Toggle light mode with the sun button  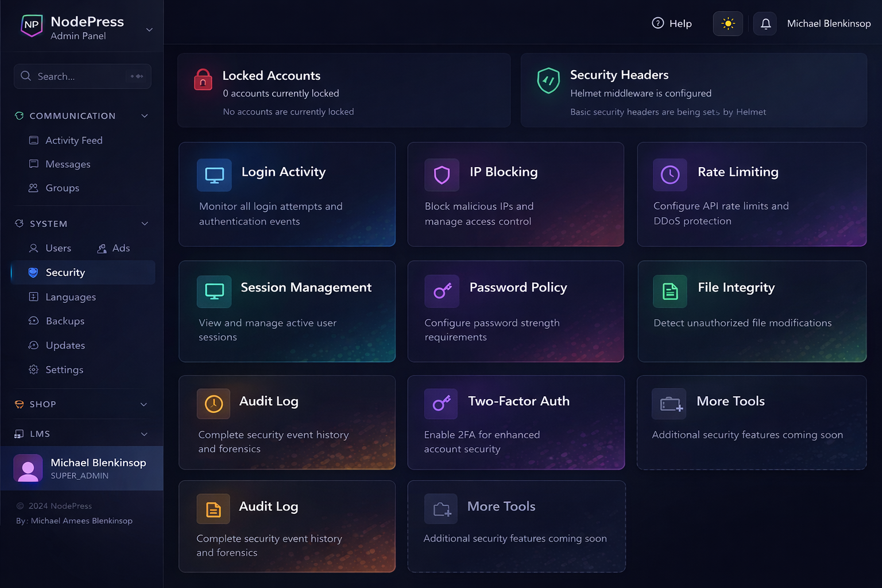pos(728,24)
